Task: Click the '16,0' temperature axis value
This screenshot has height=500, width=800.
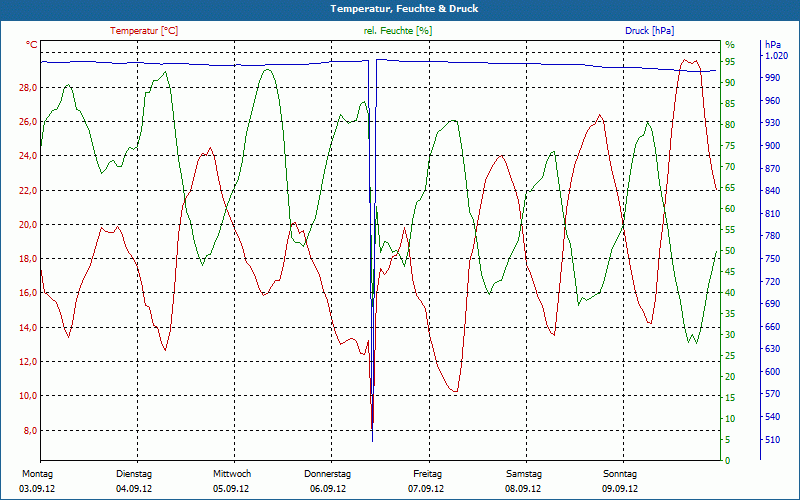Action: (29, 293)
